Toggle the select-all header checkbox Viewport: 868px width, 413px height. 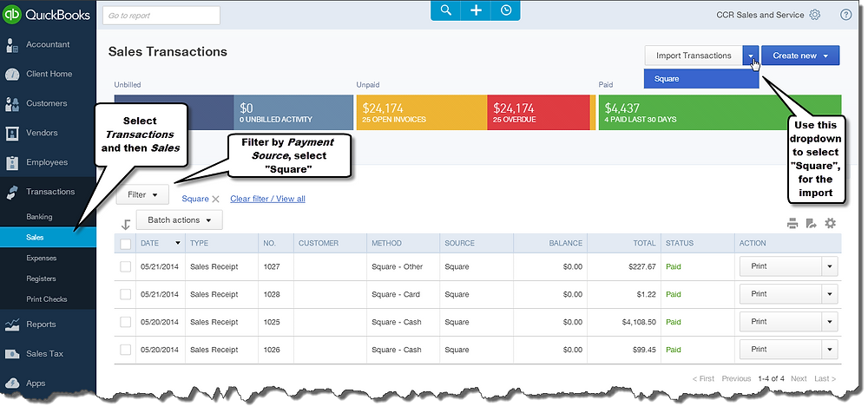pyautogui.click(x=126, y=244)
